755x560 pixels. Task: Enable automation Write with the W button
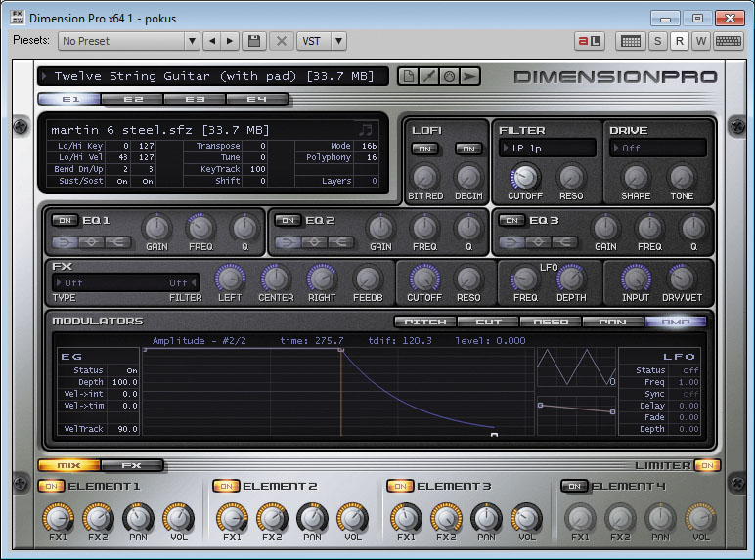701,41
